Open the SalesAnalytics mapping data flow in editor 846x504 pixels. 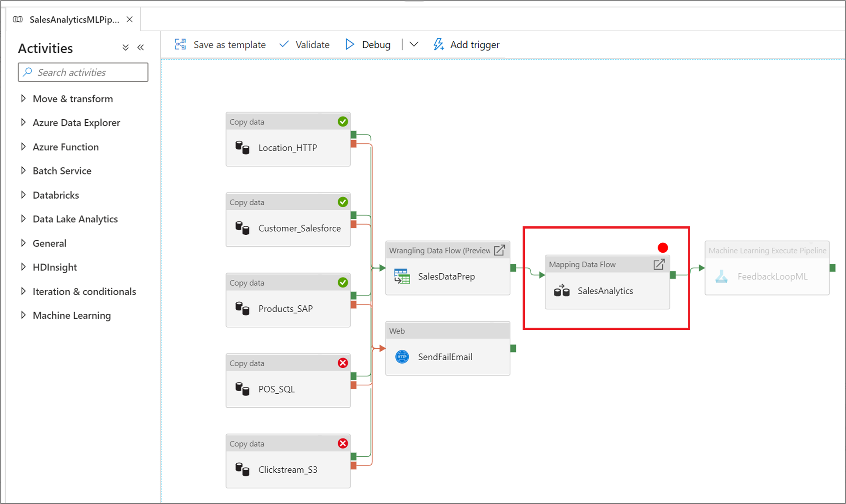point(659,264)
